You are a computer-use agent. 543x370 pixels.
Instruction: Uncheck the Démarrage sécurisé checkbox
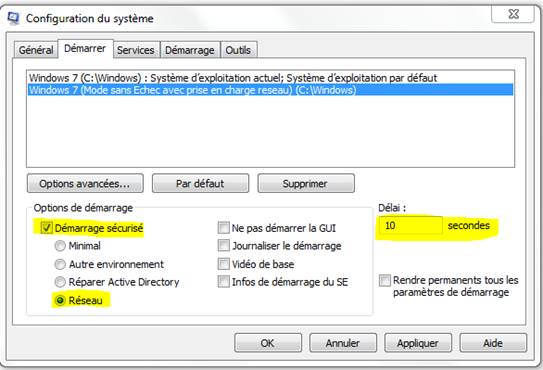[x=46, y=228]
